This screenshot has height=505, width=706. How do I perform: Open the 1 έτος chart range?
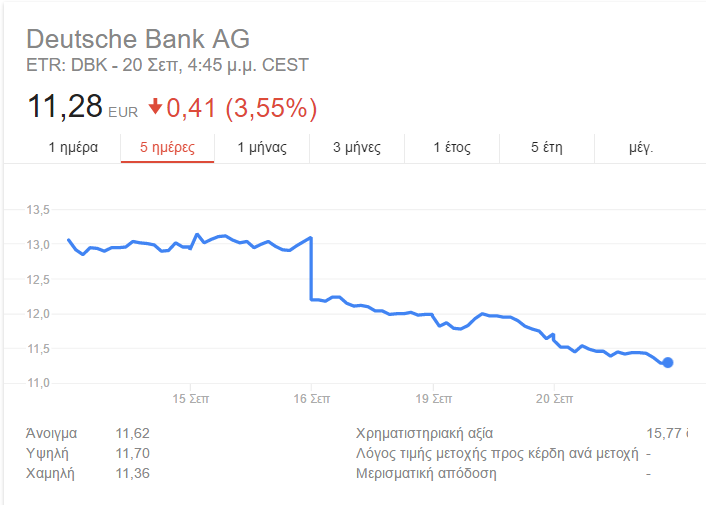452,148
